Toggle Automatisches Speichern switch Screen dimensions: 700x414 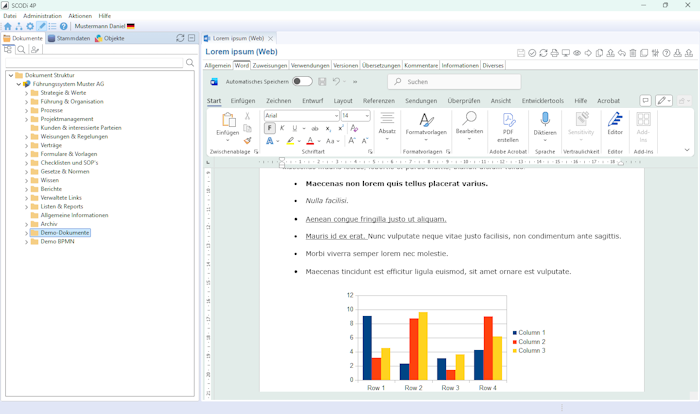[302, 82]
